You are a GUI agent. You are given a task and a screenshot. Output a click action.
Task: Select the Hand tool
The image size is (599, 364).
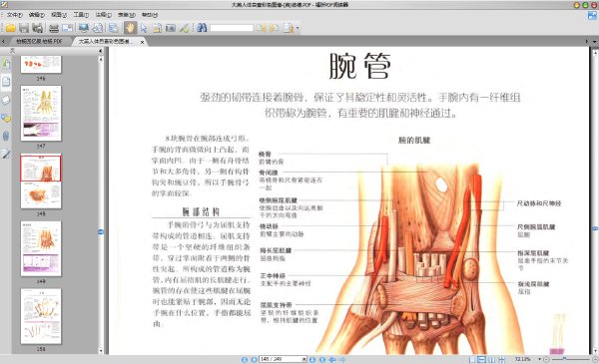click(130, 28)
